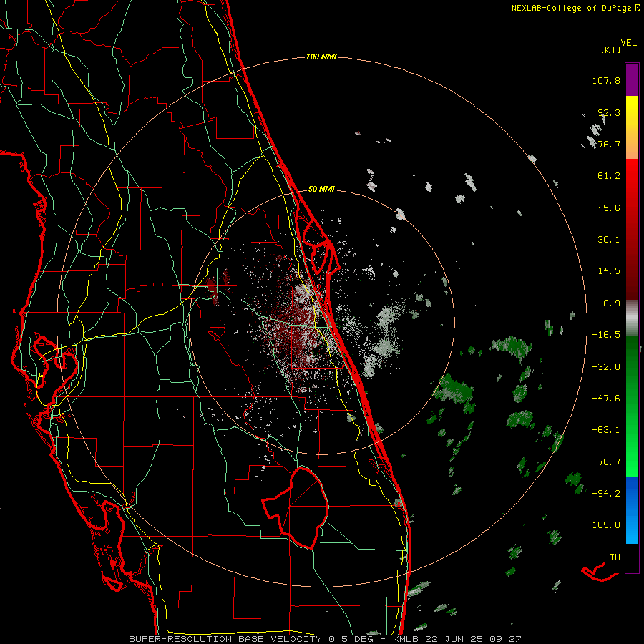Click the 45.6 scale label

pos(609,208)
